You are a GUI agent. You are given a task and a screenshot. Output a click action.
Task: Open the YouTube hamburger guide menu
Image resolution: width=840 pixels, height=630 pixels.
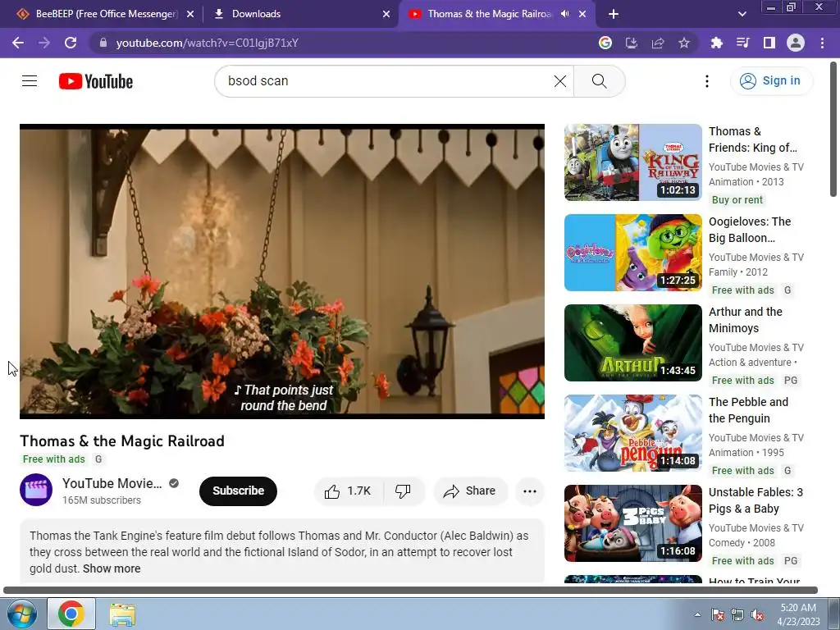pos(30,81)
